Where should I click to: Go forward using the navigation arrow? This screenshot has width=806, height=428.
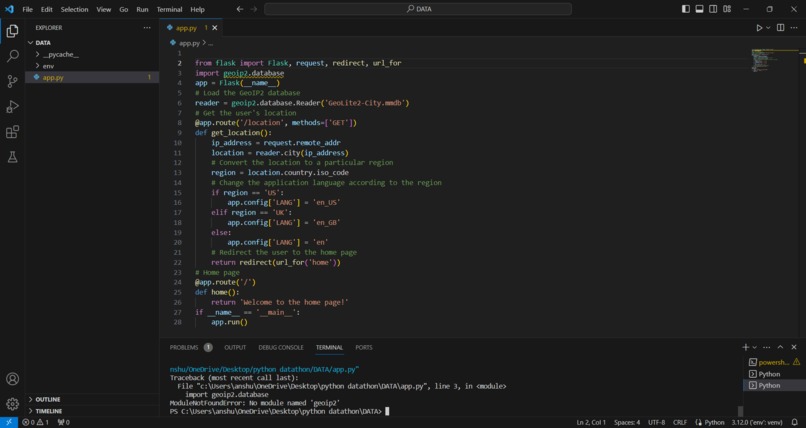click(253, 9)
